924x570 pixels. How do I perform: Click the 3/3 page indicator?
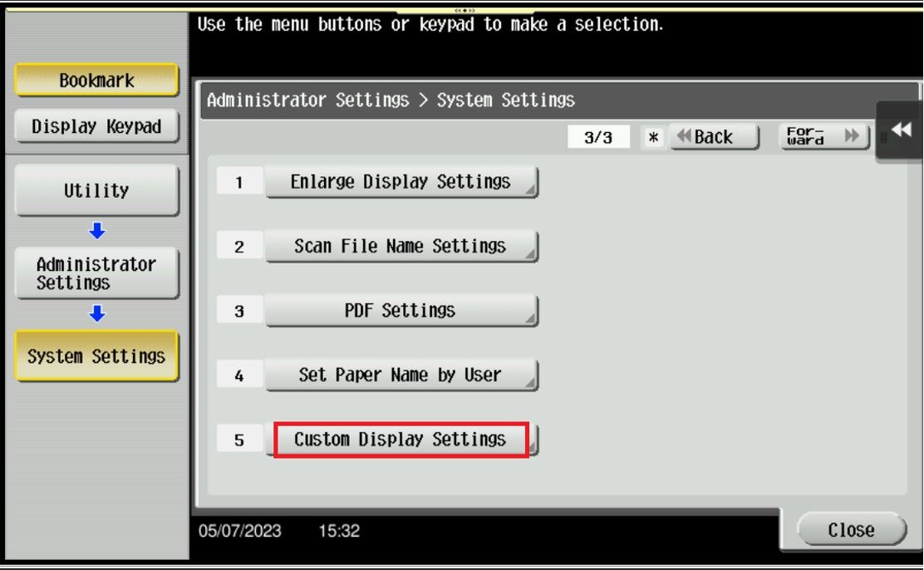[598, 137]
